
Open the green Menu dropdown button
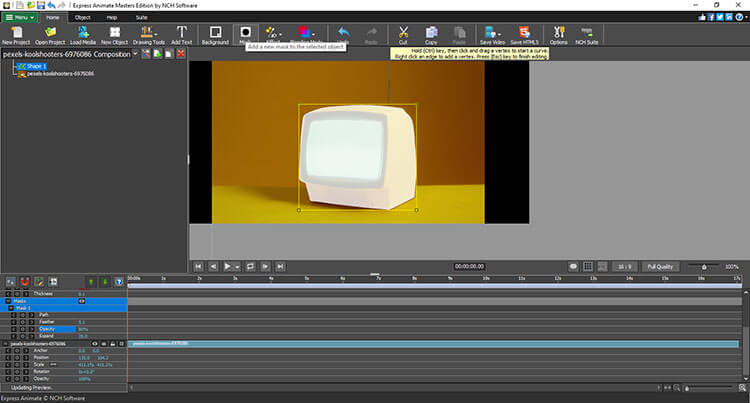pyautogui.click(x=20, y=17)
